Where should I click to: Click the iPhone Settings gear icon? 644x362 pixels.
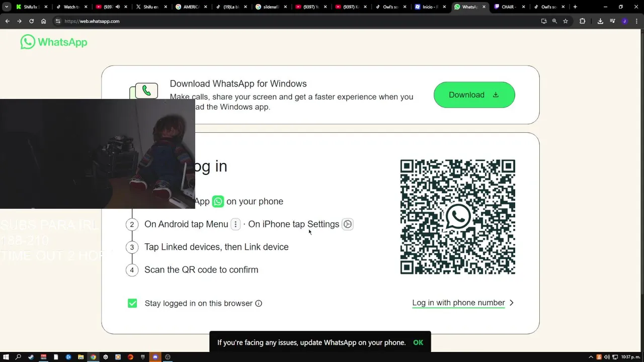click(x=347, y=224)
